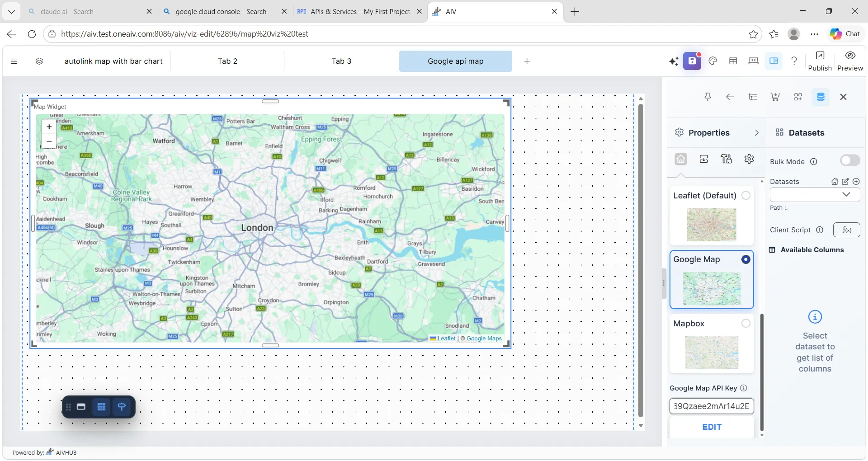Image resolution: width=868 pixels, height=461 pixels.
Task: Open the theme palette icon
Action: [x=713, y=61]
